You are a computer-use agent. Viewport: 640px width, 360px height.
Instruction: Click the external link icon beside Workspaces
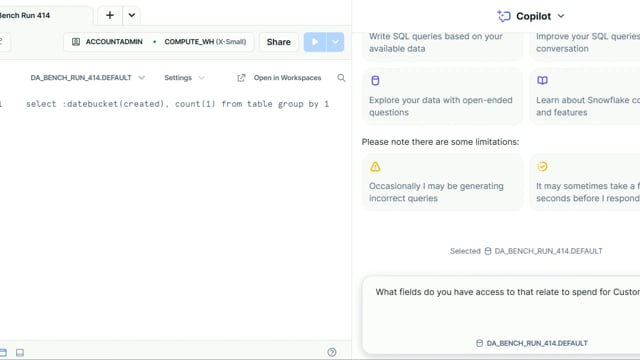[x=241, y=78]
